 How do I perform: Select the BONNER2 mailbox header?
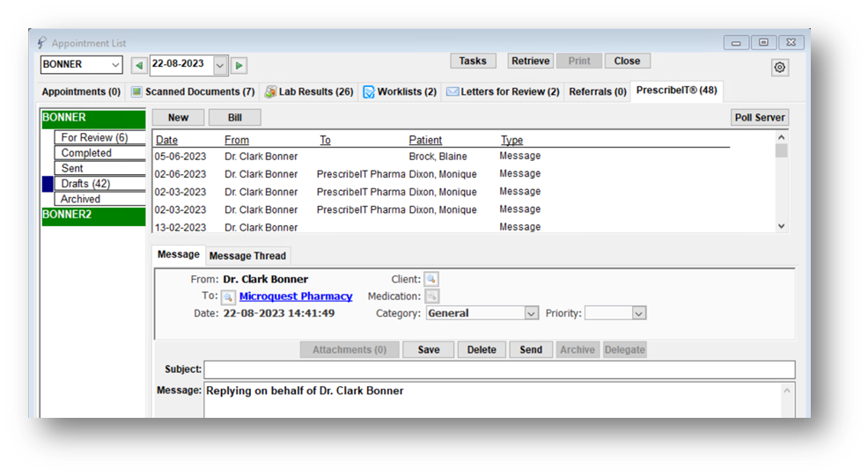93,216
